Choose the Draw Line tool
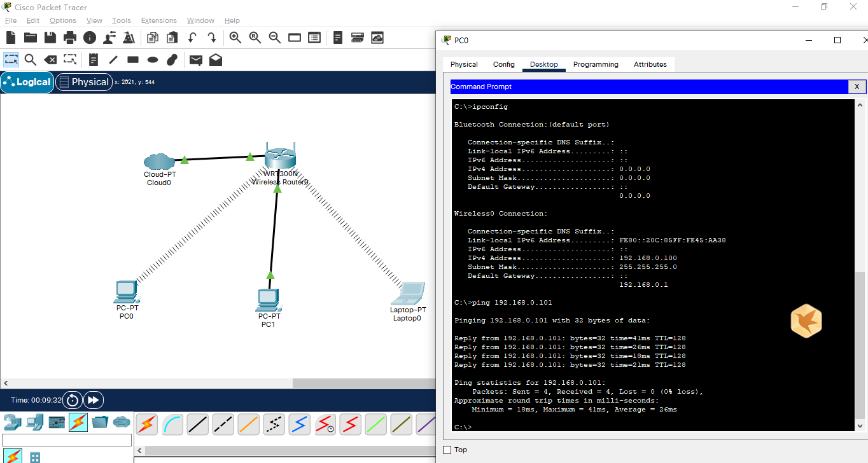 (113, 60)
